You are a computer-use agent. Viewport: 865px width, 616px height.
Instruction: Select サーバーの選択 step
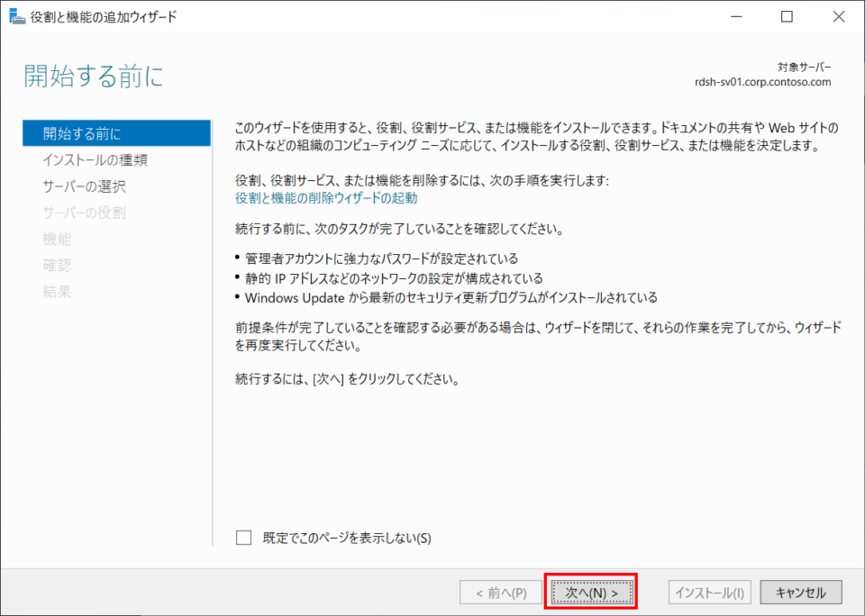click(85, 186)
